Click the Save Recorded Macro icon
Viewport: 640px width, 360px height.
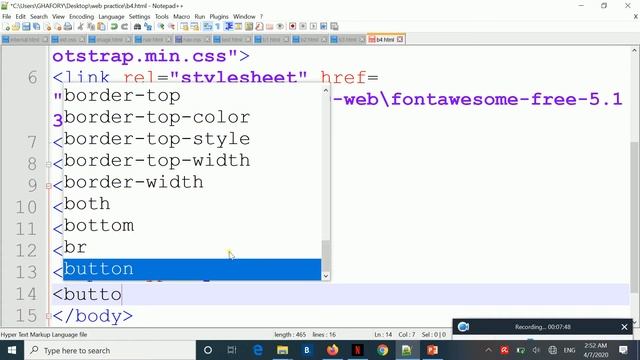334,27
